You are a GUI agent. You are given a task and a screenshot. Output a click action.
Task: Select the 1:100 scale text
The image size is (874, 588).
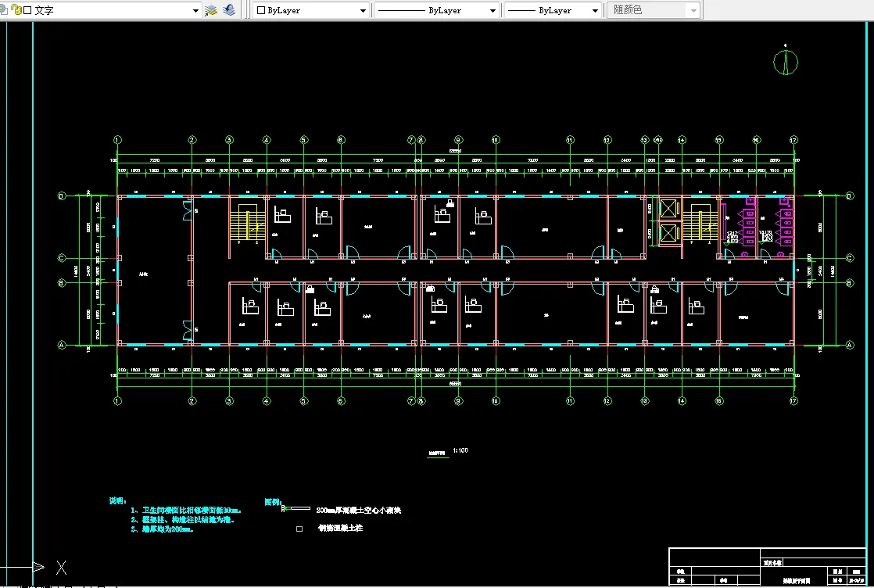click(460, 450)
